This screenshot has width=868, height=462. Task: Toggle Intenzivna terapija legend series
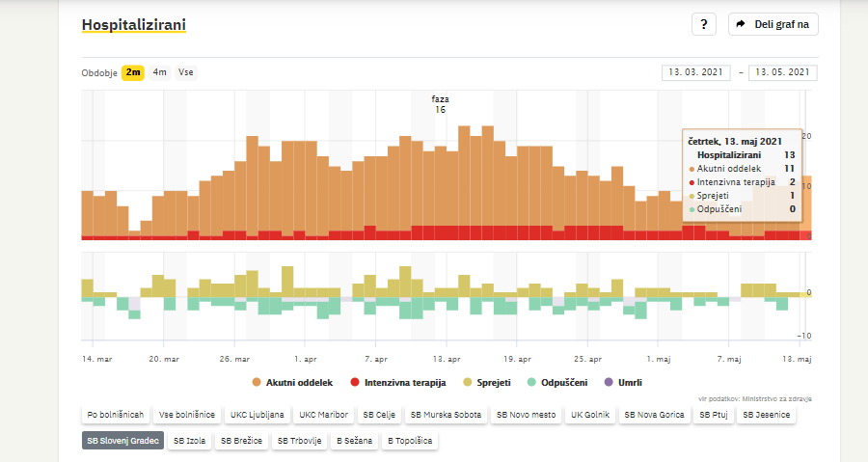tap(397, 383)
